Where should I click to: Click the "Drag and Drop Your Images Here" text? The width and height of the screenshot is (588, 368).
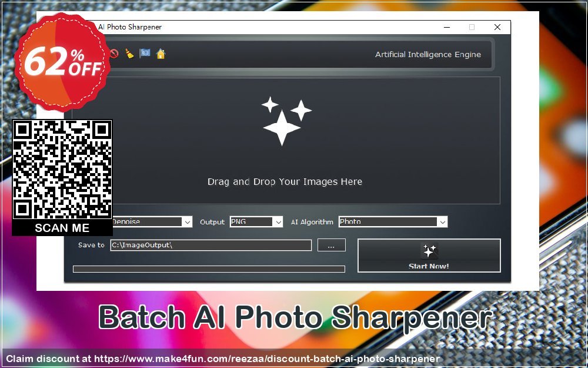[285, 182]
